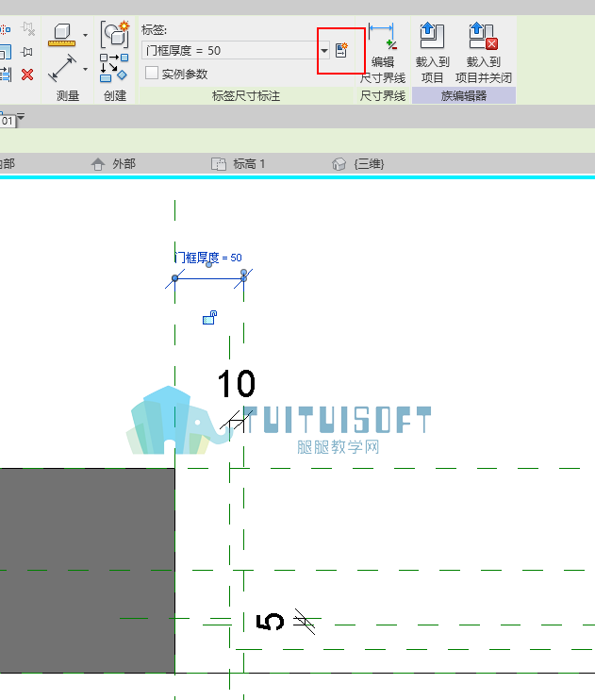
Task: Open the 编辑尺寸界线 witness lines tool
Action: 383,53
